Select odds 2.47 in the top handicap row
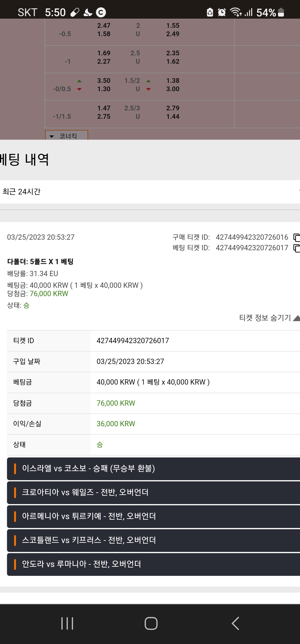Screen dimensions: 300x644 (104, 26)
